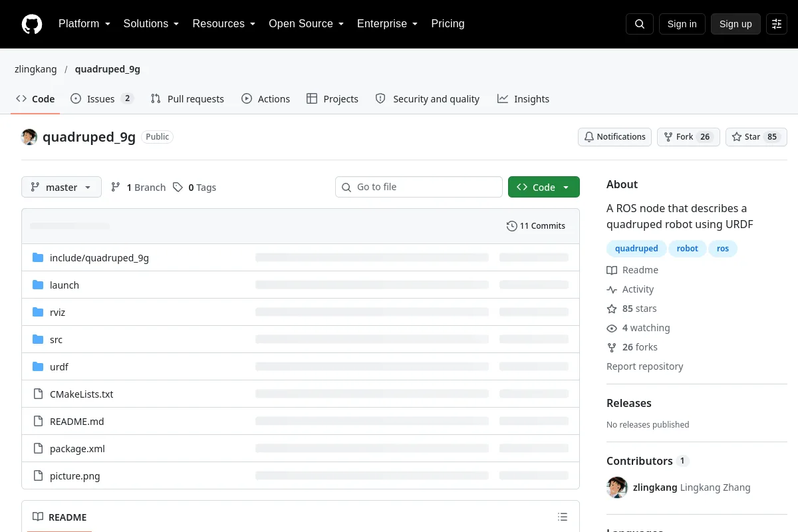Open the include/quadruped_9g folder
The width and height of the screenshot is (798, 532).
(x=99, y=258)
